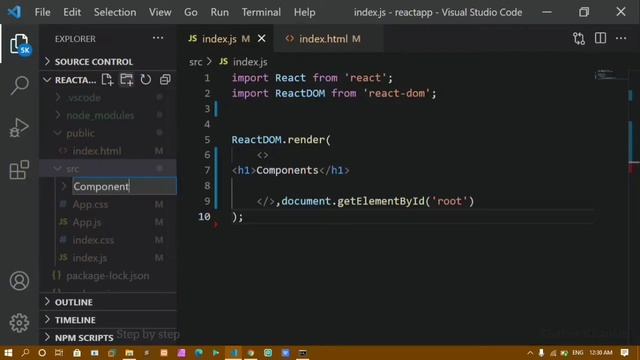The width and height of the screenshot is (640, 360).
Task: Open the Edit menu
Action: [72, 12]
